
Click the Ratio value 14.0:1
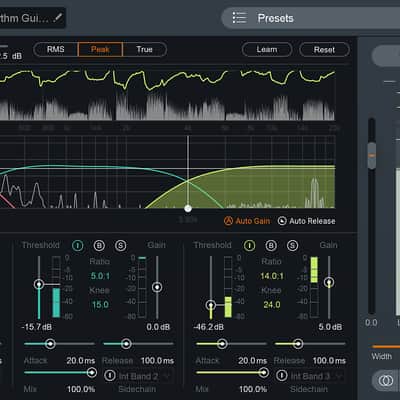[x=272, y=276]
